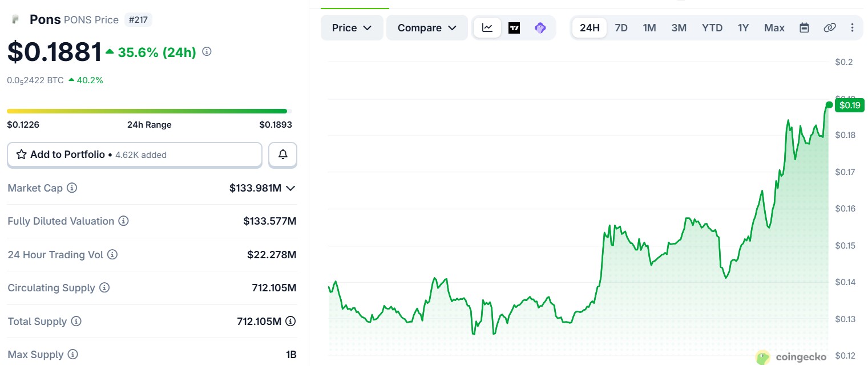Click the Circulating Supply info icon
Viewport: 868px width, 366px height.
[x=104, y=288]
